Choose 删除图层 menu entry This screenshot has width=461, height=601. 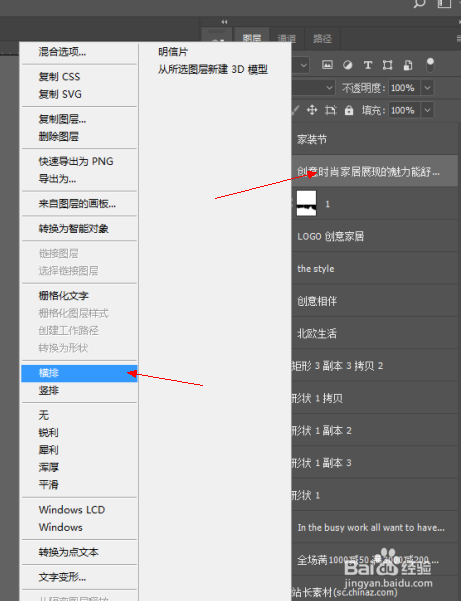click(79, 136)
